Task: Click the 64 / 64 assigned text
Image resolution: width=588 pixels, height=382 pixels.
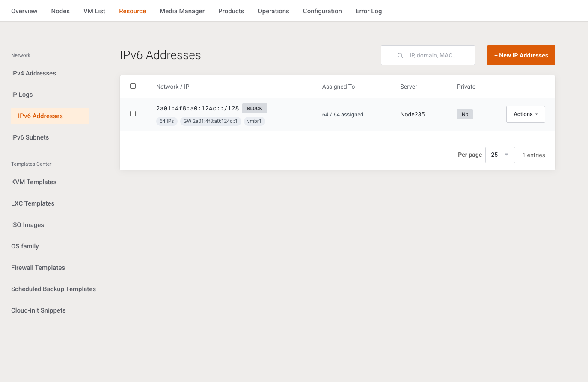Action: point(343,114)
